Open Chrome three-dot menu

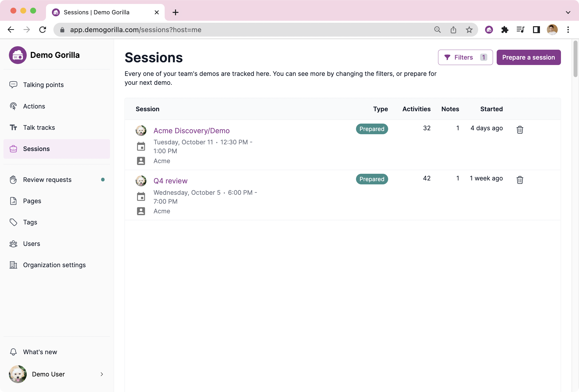click(568, 30)
